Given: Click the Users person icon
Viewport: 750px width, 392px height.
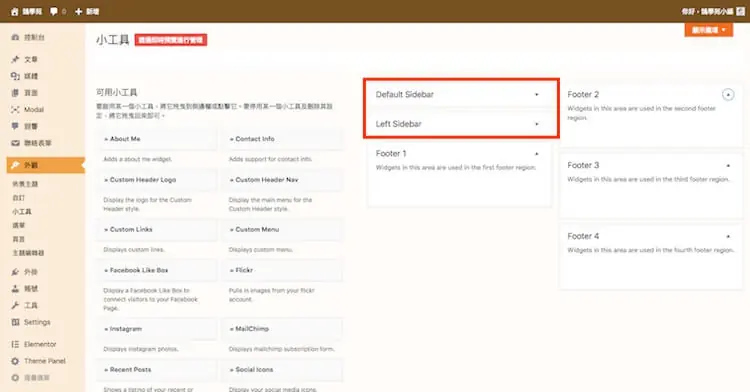Looking at the screenshot, I should pos(15,289).
